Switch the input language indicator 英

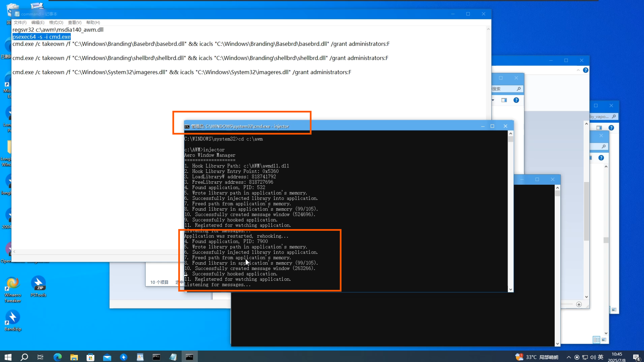pos(601,357)
